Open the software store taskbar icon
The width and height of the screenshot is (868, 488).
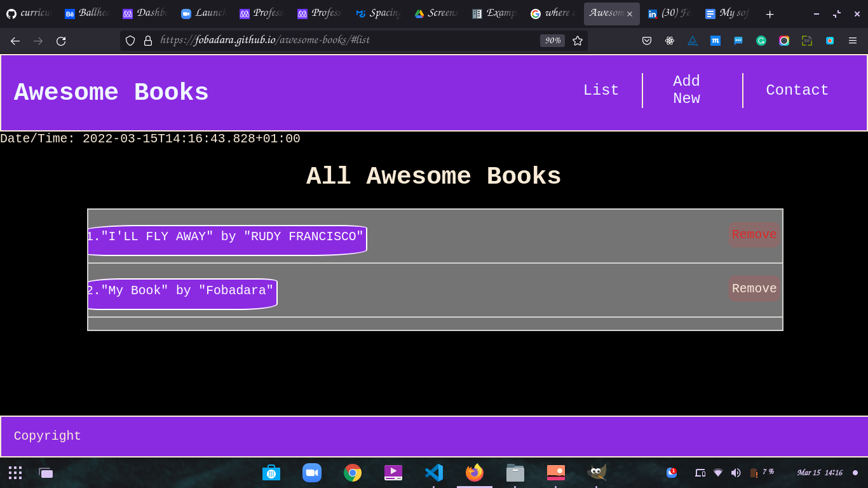(x=271, y=473)
